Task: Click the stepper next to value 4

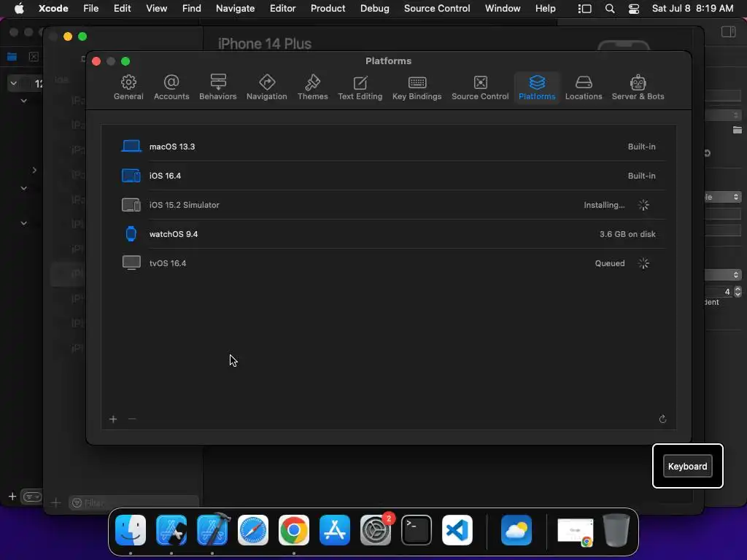Action: pyautogui.click(x=738, y=292)
